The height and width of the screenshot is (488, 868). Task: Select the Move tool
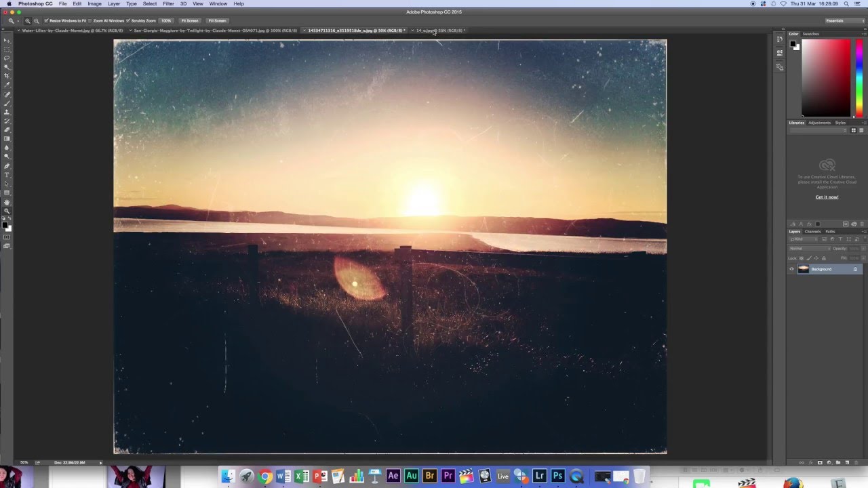tap(6, 40)
